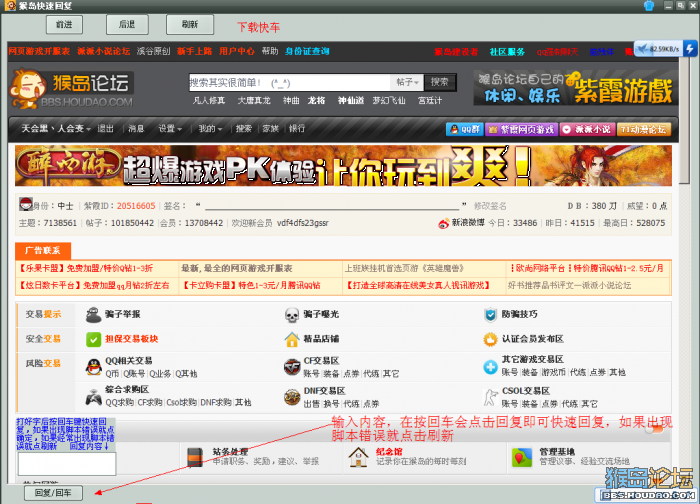Click the 搜索 search button
Viewport: 700px width, 504px height.
coord(439,82)
